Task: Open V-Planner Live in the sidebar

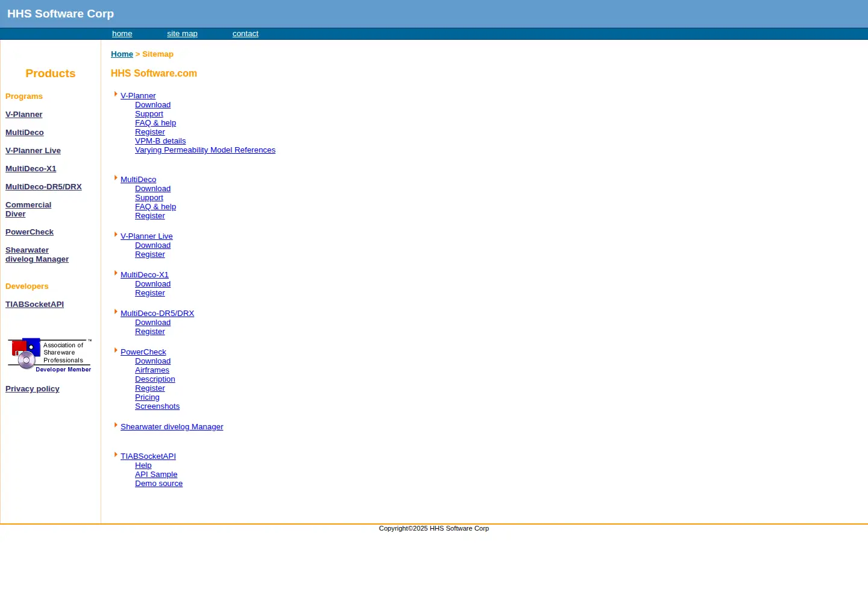Action: tap(33, 151)
